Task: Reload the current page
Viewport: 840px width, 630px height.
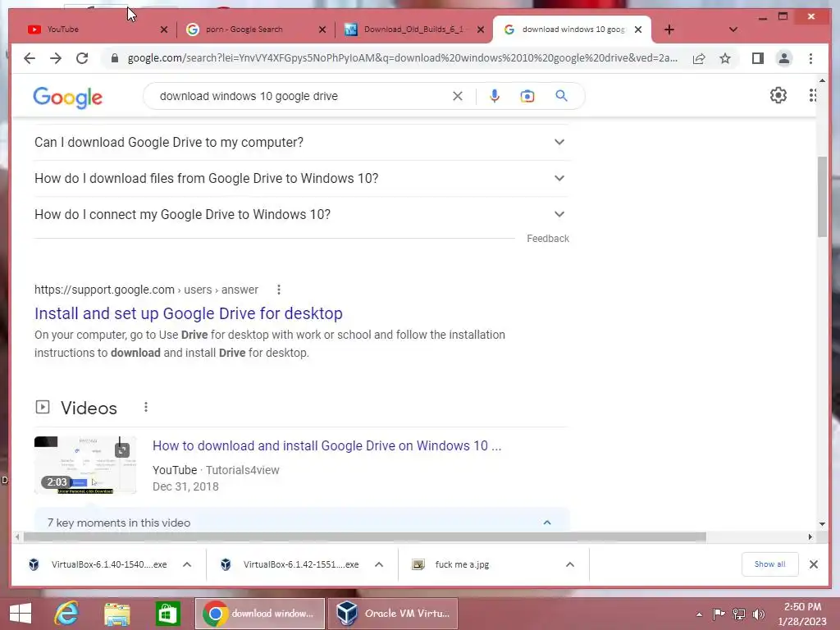Action: [82, 58]
